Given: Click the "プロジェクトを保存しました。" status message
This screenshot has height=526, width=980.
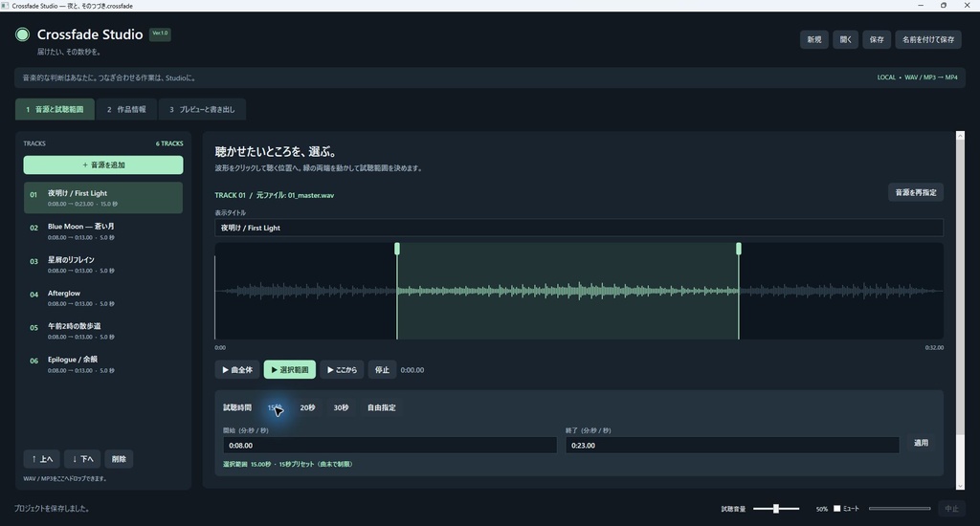Looking at the screenshot, I should coord(52,509).
